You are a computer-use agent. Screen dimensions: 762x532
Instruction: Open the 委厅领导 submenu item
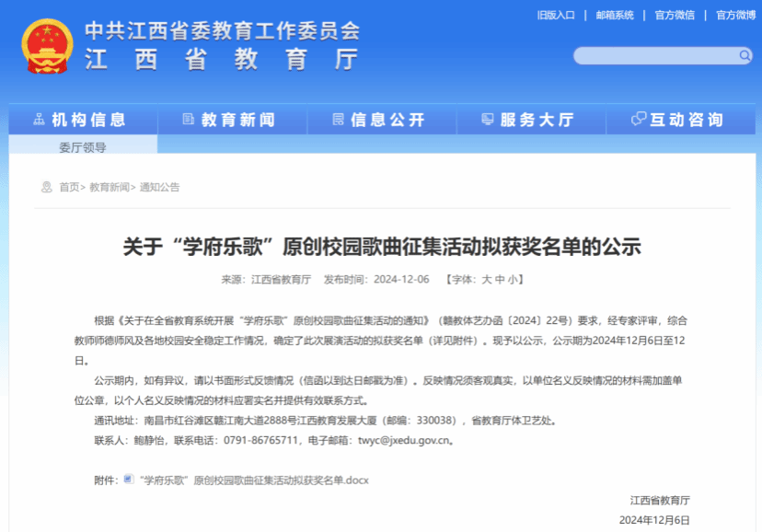click(x=83, y=147)
